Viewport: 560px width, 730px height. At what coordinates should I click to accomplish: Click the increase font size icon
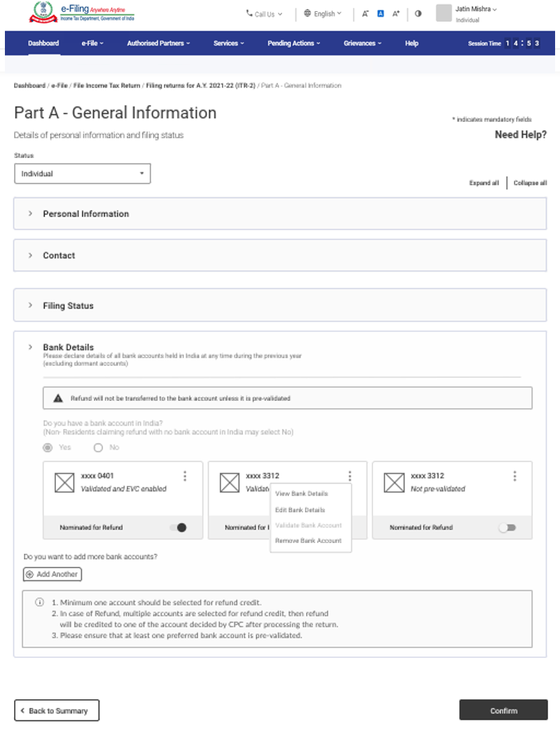pyautogui.click(x=396, y=13)
